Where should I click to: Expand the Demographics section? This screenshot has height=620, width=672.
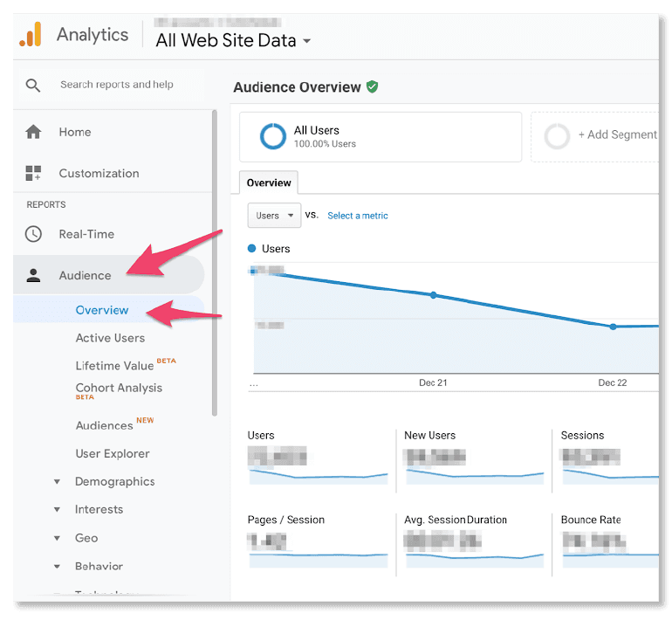(57, 482)
